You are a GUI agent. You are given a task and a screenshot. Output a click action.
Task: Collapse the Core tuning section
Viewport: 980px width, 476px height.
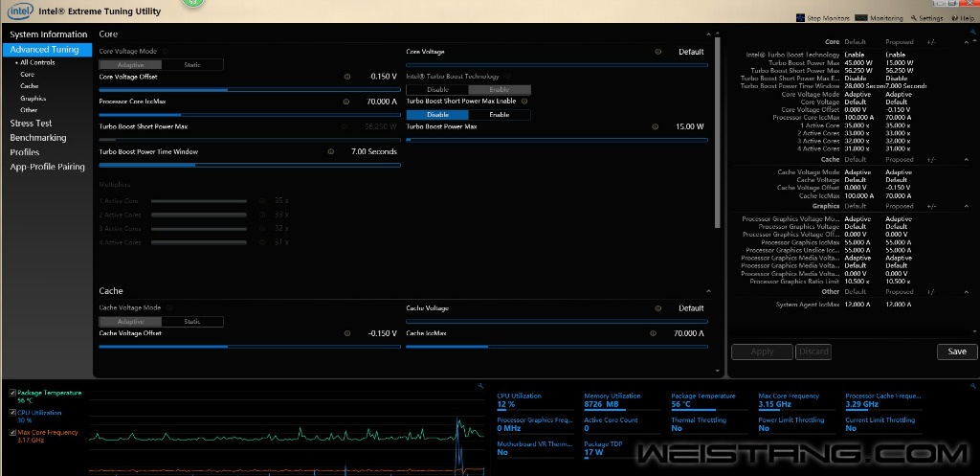click(708, 34)
